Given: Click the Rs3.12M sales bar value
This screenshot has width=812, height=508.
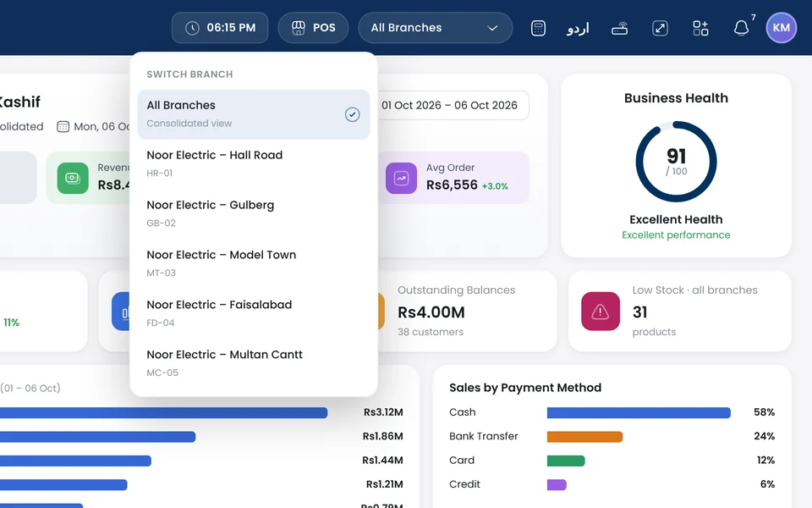Looking at the screenshot, I should click(383, 412).
